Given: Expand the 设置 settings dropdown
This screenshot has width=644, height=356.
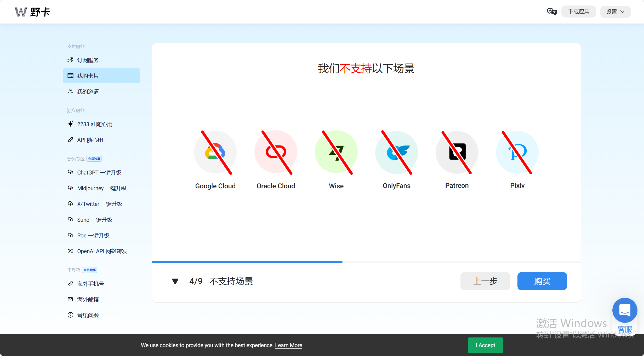Looking at the screenshot, I should click(x=615, y=12).
